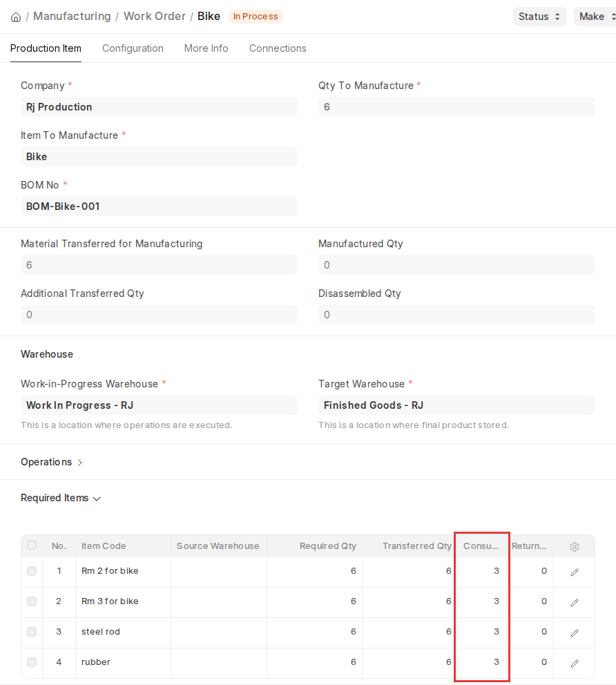Click the Item Code column header

coord(123,546)
